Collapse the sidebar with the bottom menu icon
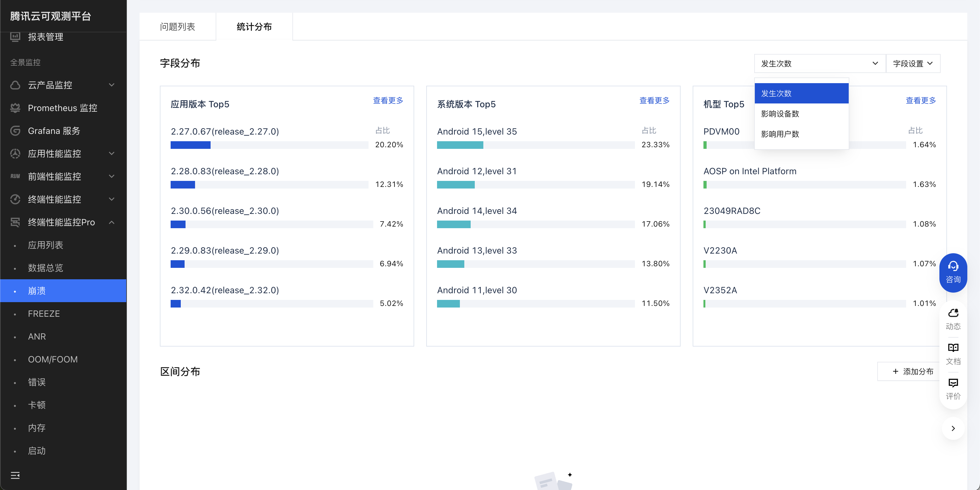The width and height of the screenshot is (980, 490). click(x=15, y=475)
